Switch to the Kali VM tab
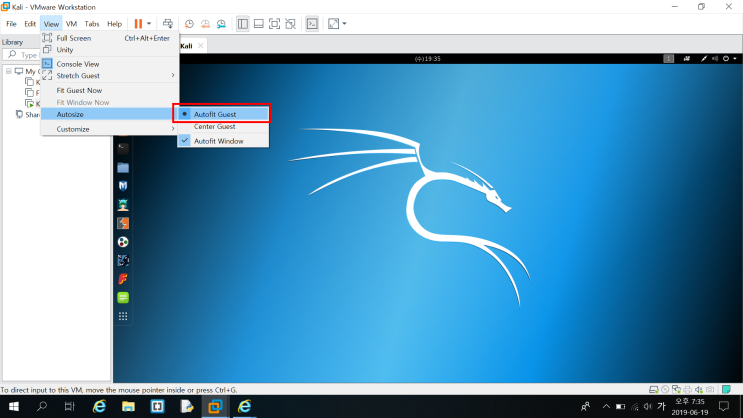The width and height of the screenshot is (743, 418). [x=187, y=46]
